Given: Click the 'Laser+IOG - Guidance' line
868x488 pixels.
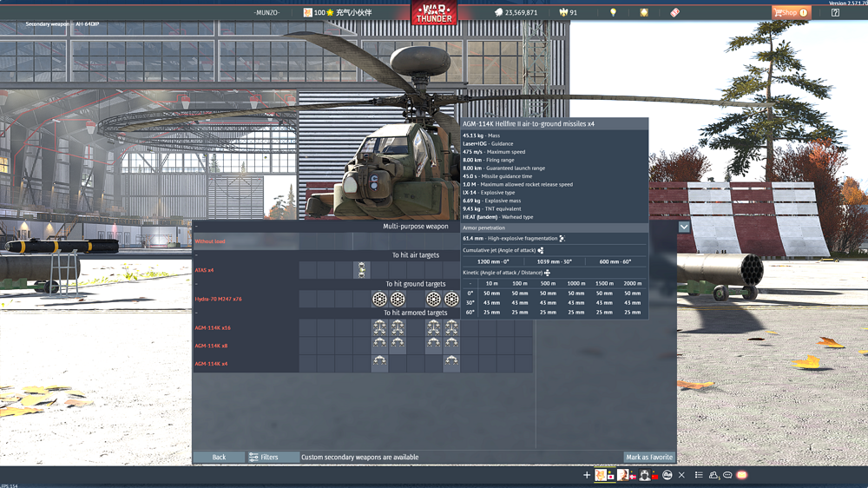Looking at the screenshot, I should pyautogui.click(x=488, y=143).
